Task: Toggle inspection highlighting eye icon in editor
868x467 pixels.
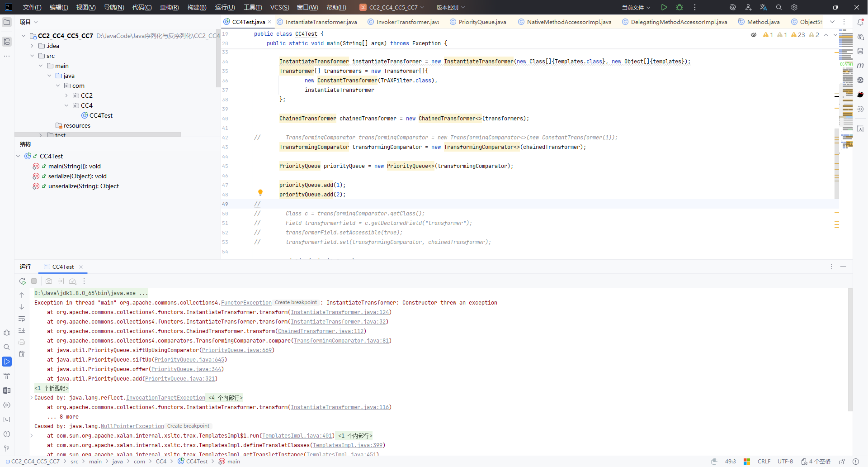Action: coord(754,35)
